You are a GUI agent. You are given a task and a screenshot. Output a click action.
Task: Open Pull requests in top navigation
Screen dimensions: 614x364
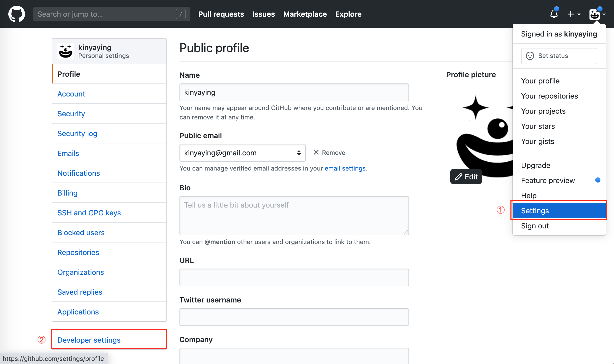pos(221,14)
